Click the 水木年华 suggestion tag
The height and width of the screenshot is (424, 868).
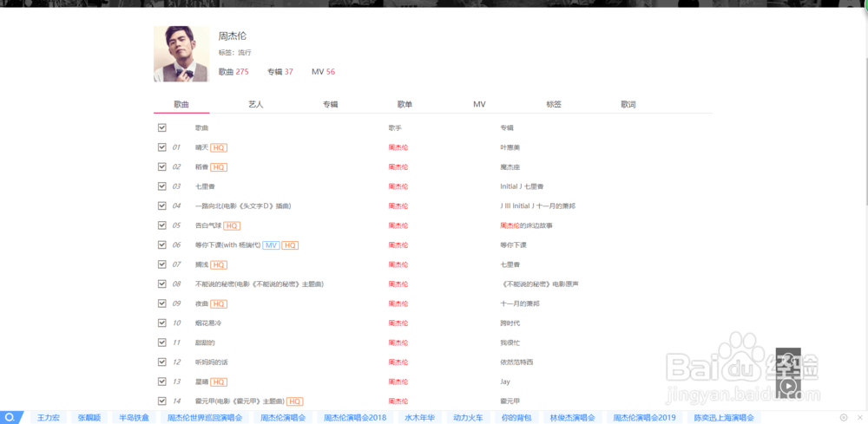tap(419, 418)
